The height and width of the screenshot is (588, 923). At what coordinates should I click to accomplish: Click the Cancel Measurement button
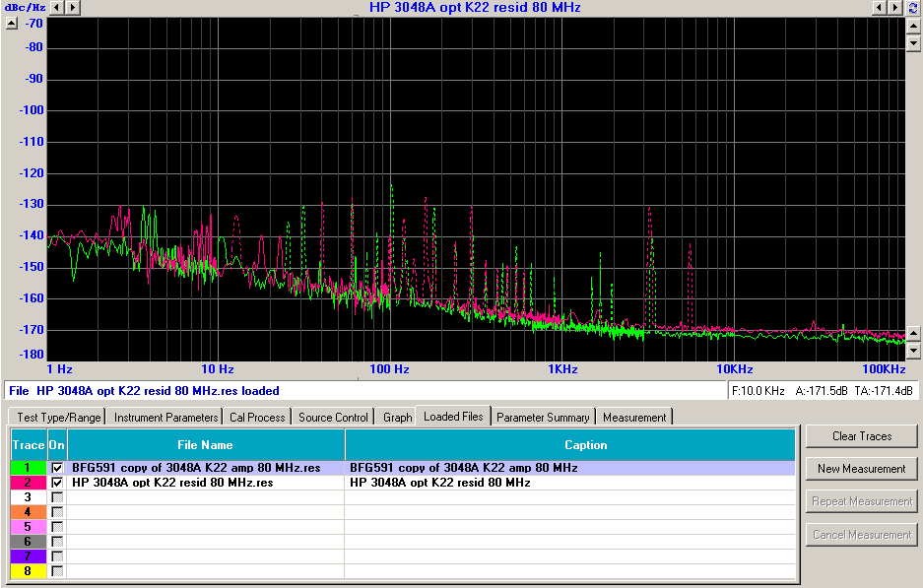(x=862, y=535)
